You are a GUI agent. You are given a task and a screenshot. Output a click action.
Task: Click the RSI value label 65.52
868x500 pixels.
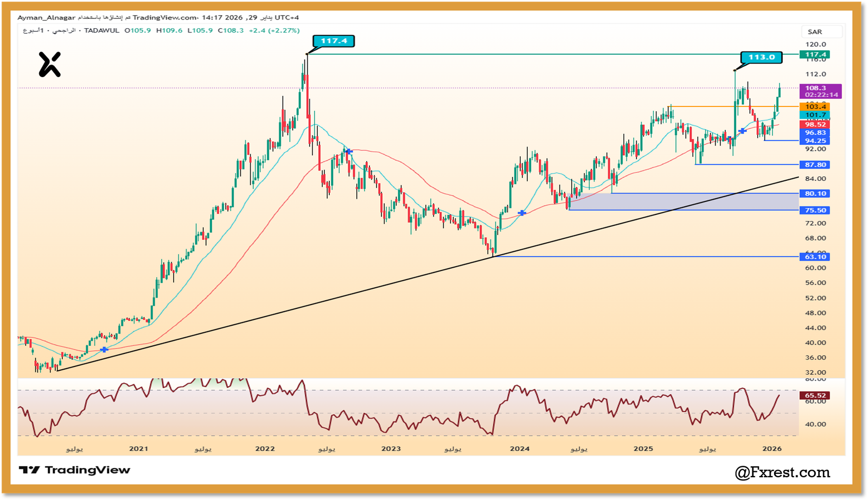click(x=815, y=395)
